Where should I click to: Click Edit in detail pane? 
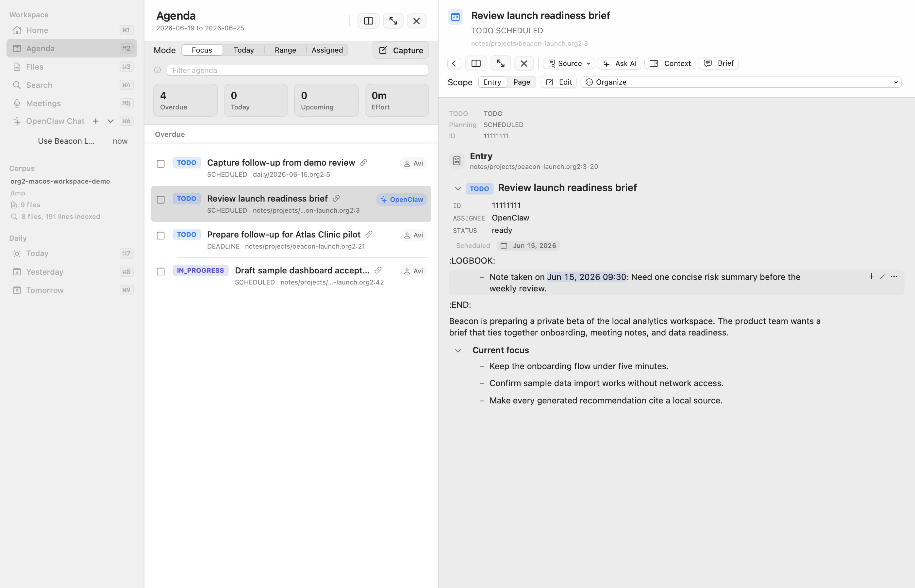(559, 82)
